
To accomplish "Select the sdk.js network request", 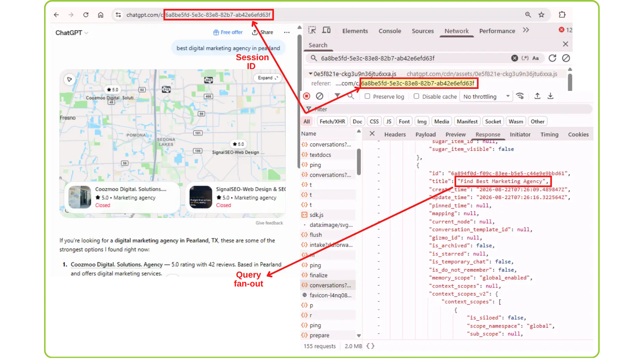I will [316, 215].
